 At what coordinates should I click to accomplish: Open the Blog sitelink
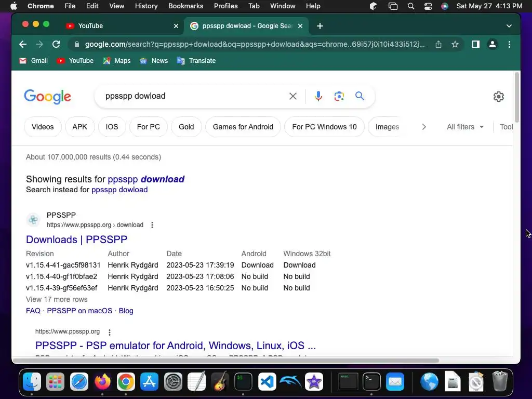pos(126,311)
